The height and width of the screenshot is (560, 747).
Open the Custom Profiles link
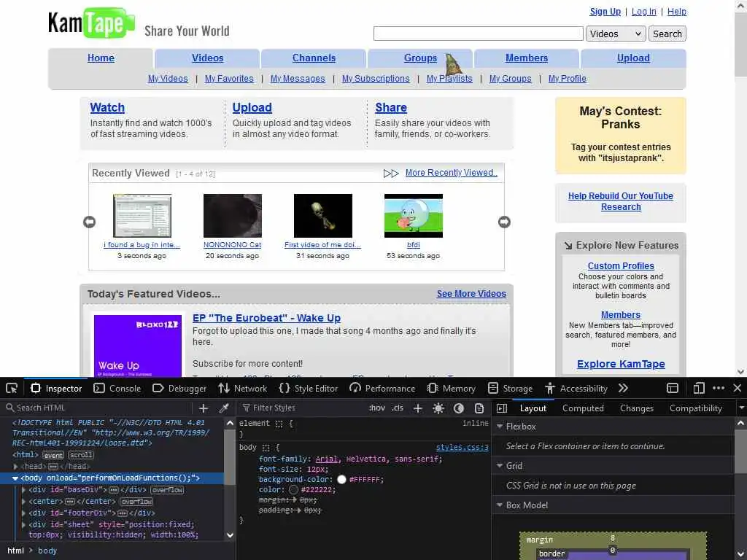coord(621,265)
